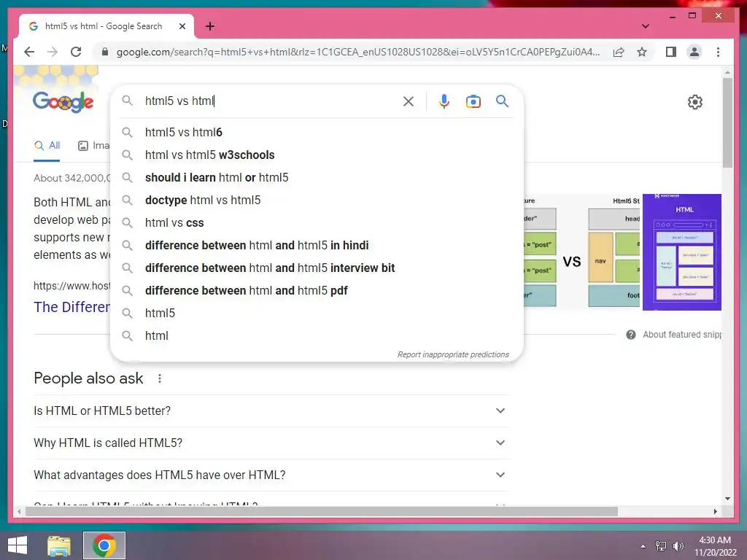Open Google quick settings gear
Viewport: 747px width, 560px height.
[695, 102]
